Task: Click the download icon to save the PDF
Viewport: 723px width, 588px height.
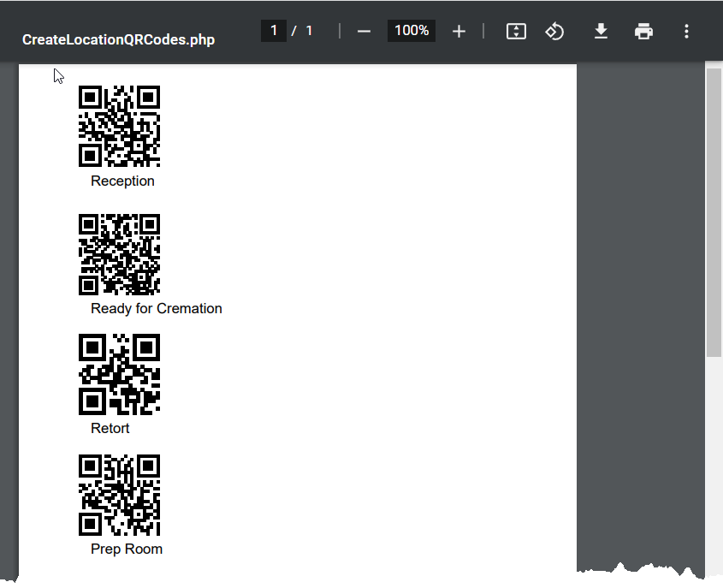Action: pyautogui.click(x=601, y=31)
